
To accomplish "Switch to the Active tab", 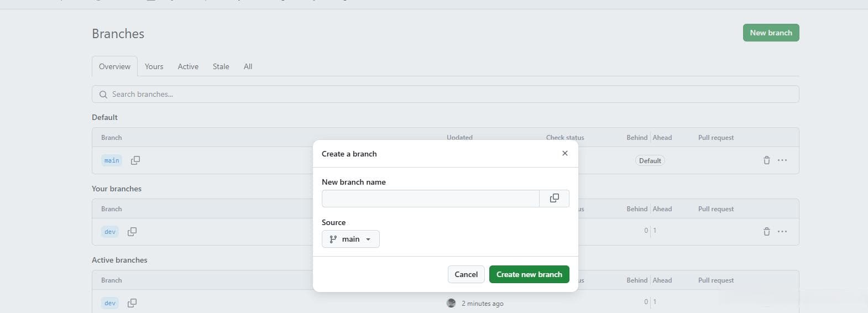I will click(x=188, y=66).
